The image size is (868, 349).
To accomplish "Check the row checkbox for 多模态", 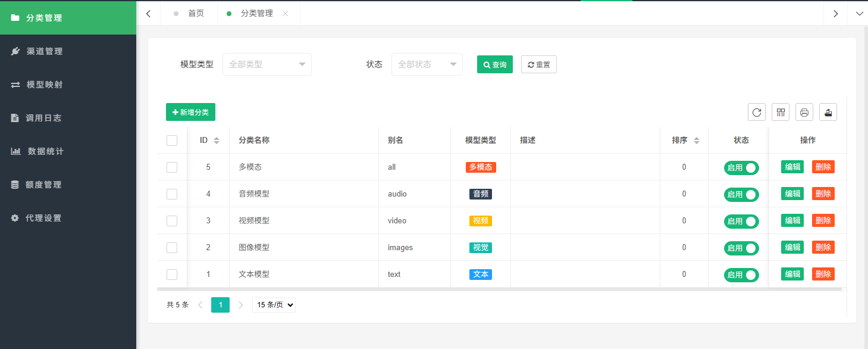I will 172,167.
